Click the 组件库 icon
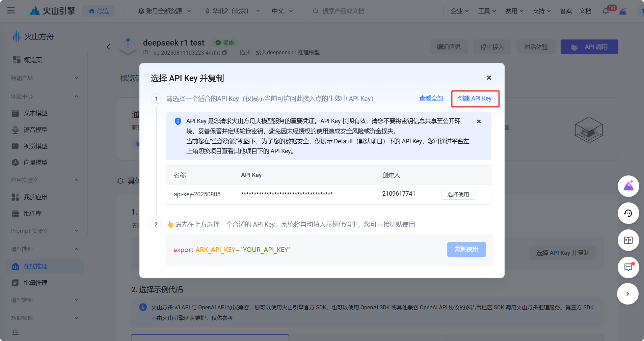644x341 pixels. click(x=15, y=214)
